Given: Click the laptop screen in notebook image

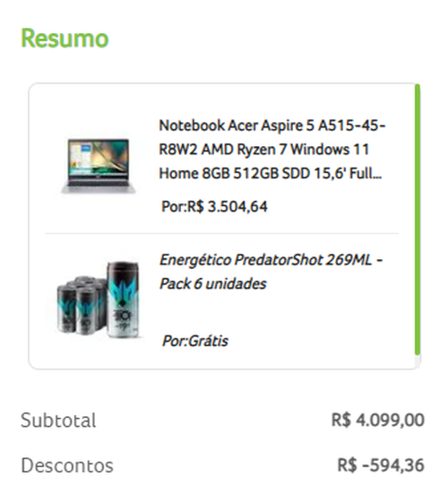Looking at the screenshot, I should click(99, 159).
